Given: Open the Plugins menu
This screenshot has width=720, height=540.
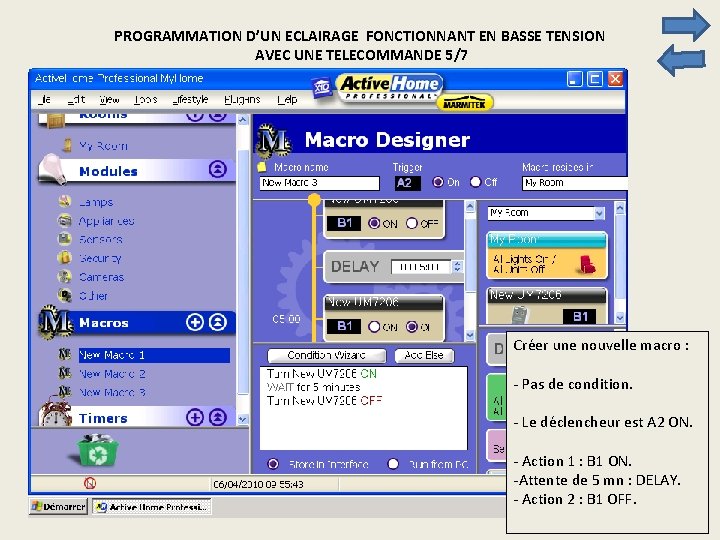Looking at the screenshot, I should point(242,99).
